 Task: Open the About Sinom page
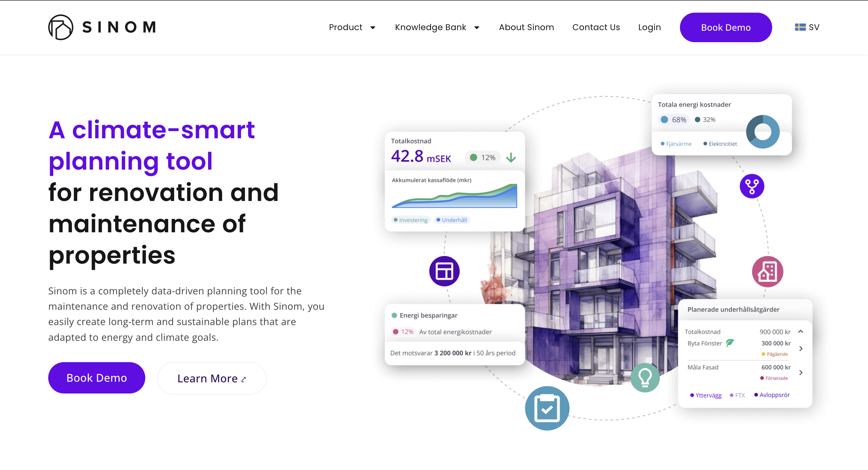tap(526, 27)
